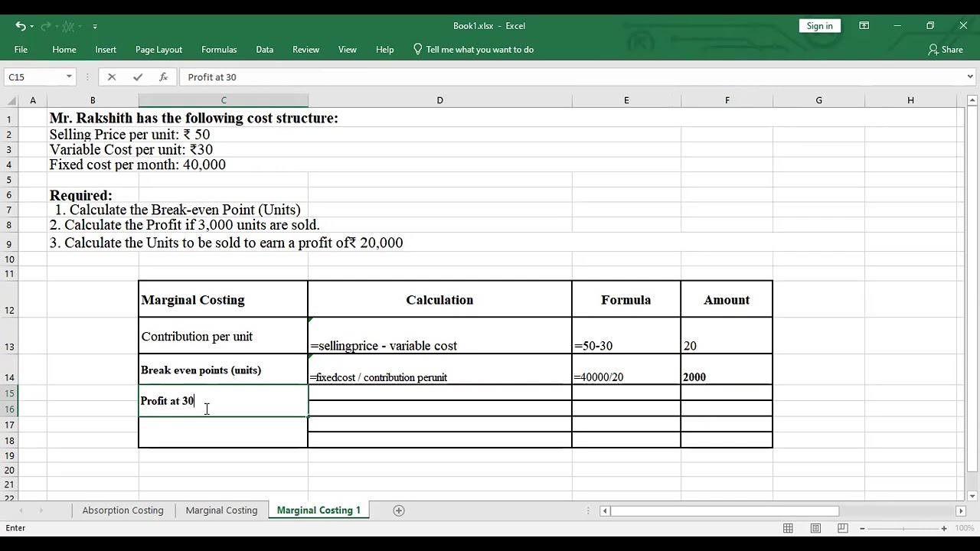Click the cell Selling Price per unit
This screenshot has width=980, height=551.
129,135
